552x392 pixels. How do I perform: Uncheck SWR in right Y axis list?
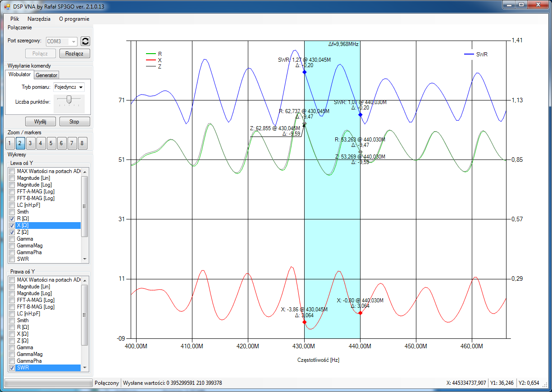point(12,368)
